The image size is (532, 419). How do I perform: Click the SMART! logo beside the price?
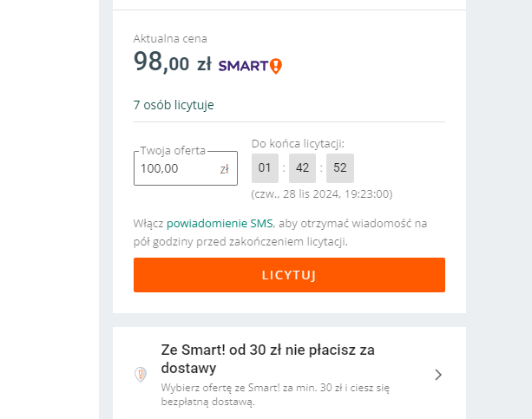click(x=250, y=65)
